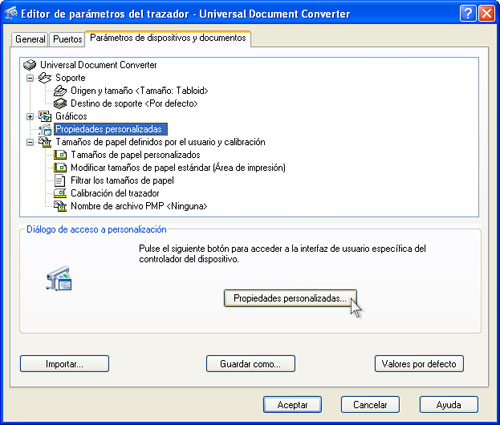
Task: Select Calibración del trazador item
Action: pos(115,193)
